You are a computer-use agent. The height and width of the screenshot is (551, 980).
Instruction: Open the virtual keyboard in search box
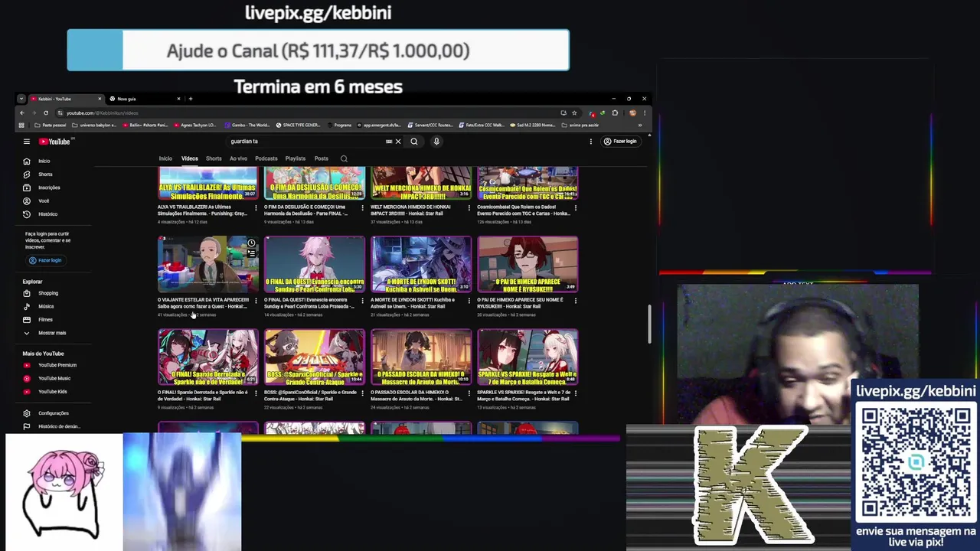point(389,142)
